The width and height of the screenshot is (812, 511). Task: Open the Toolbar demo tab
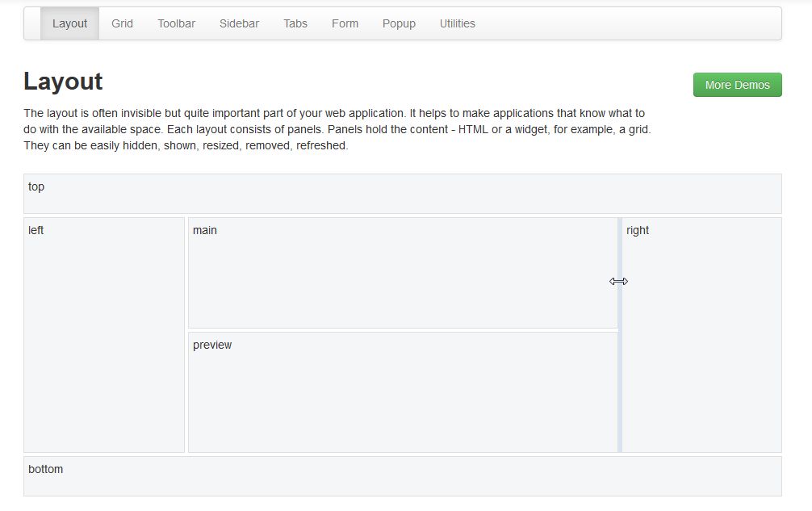[x=176, y=23]
